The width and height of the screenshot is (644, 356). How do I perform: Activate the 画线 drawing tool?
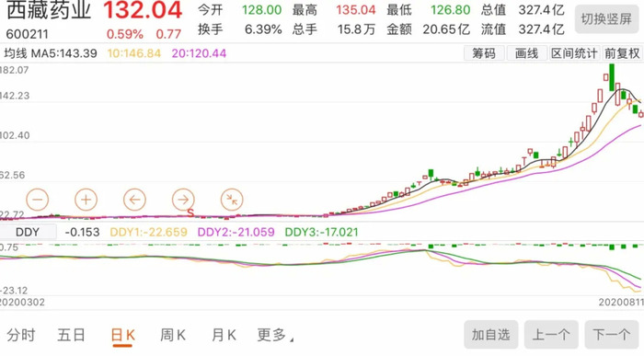(526, 53)
